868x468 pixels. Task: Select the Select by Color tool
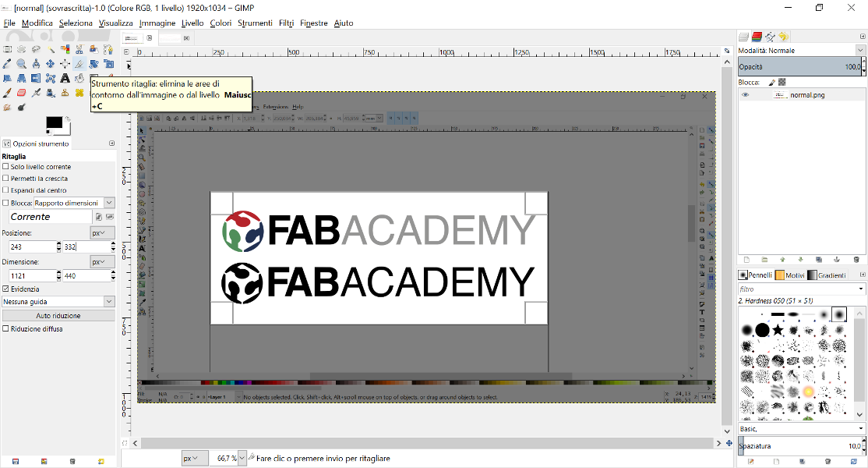pyautogui.click(x=65, y=49)
